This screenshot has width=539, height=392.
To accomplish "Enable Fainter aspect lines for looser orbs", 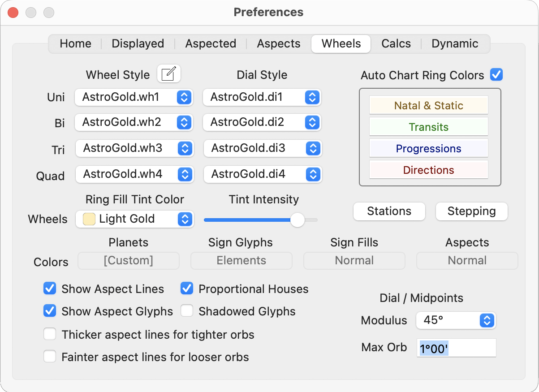I will pos(50,357).
